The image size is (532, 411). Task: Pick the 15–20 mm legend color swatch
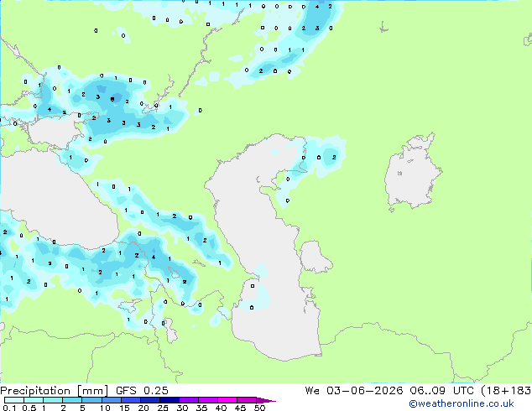(130, 400)
